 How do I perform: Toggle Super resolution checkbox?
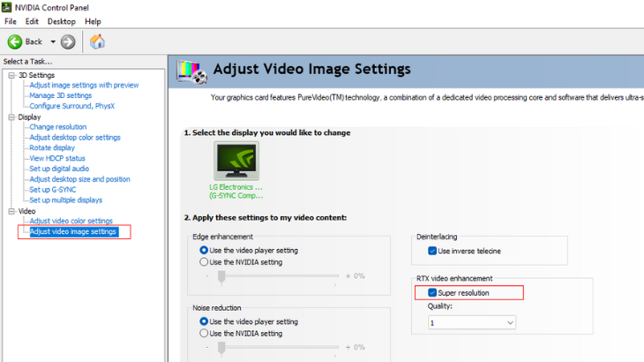(x=432, y=292)
